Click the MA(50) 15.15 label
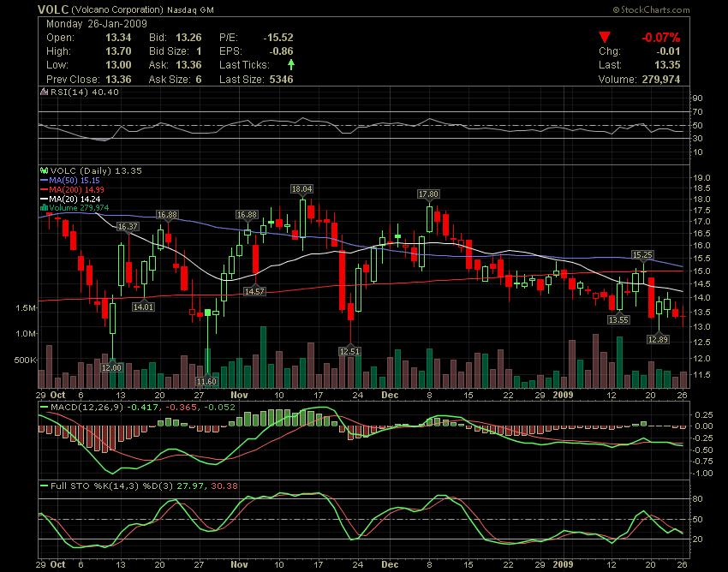 [74, 180]
